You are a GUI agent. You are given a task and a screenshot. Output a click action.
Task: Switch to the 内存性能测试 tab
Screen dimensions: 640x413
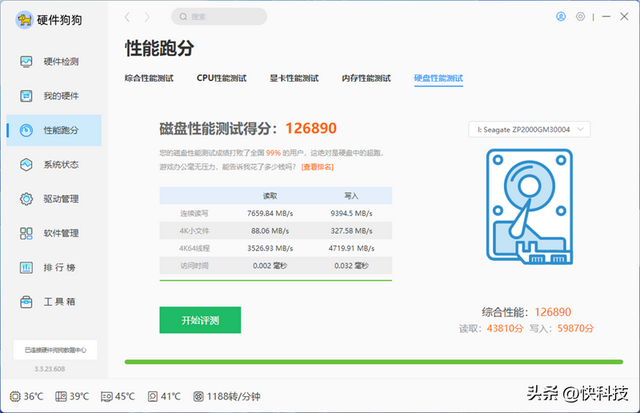[x=366, y=78]
